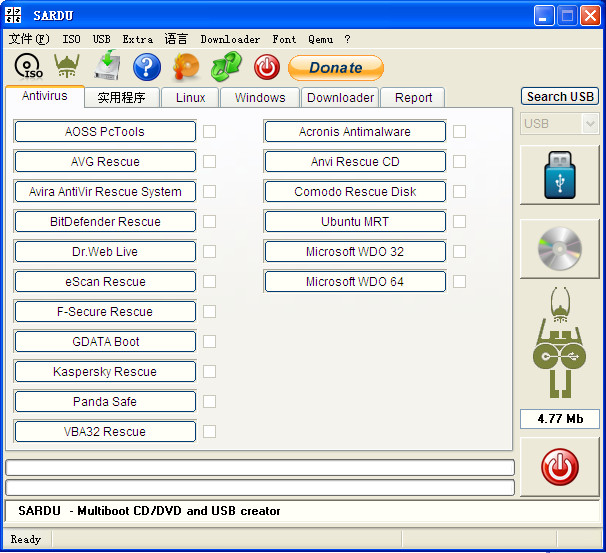Screen dimensions: 606x553
Task: Tick the eScan Rescue checkbox
Action: tap(209, 281)
